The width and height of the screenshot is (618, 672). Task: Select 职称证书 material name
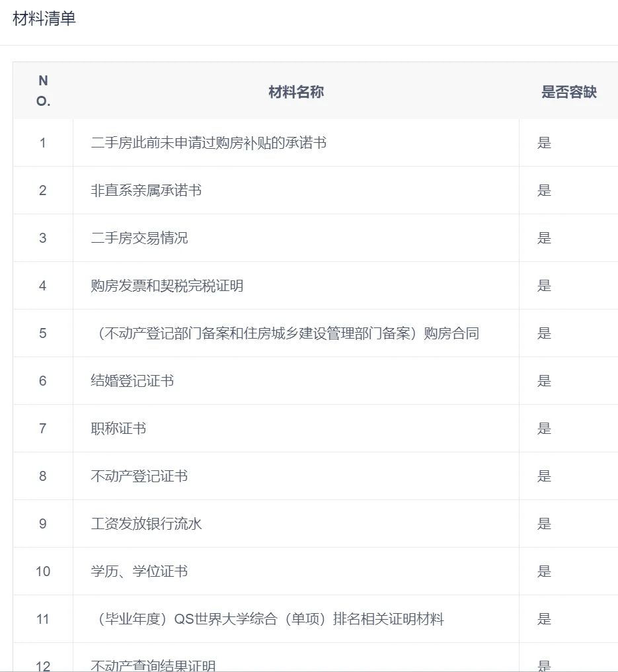click(118, 428)
